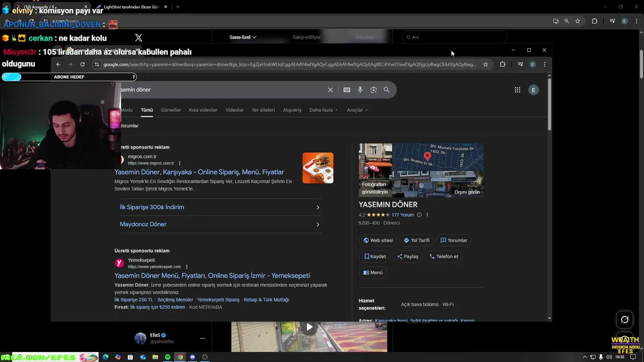The image size is (644, 362).
Task: Open Spotify from the taskbar
Action: point(168,357)
